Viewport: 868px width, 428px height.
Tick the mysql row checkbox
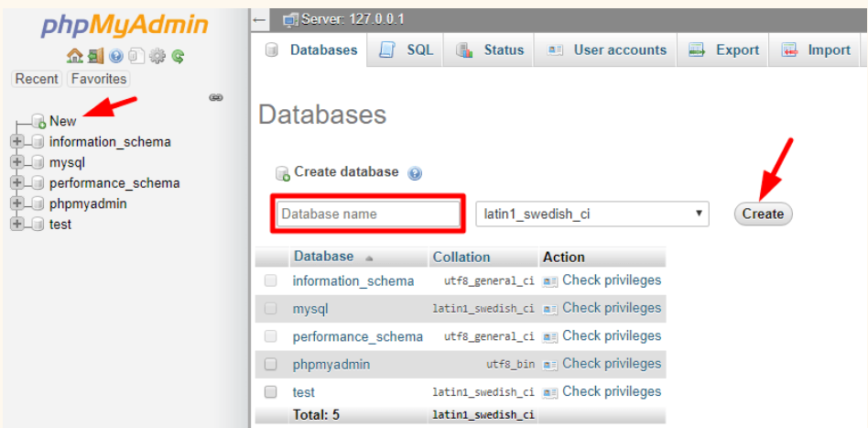(x=270, y=308)
